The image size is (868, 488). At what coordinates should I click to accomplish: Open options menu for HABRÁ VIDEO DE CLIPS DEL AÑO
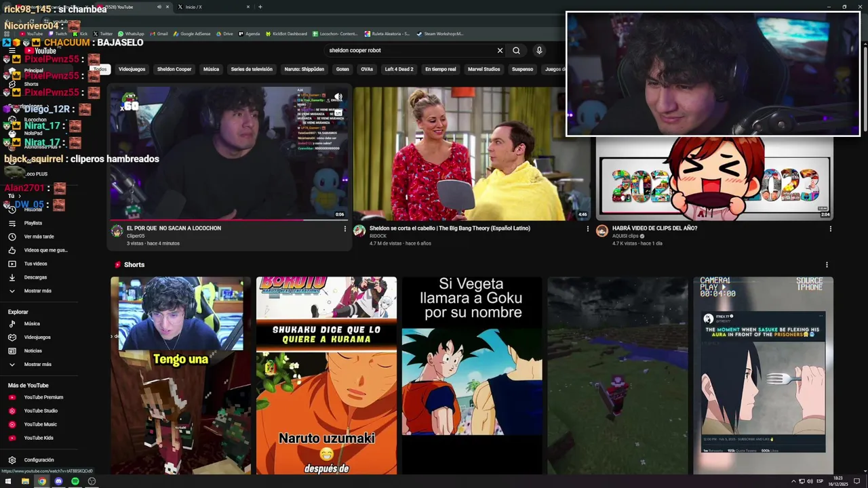[830, 229]
